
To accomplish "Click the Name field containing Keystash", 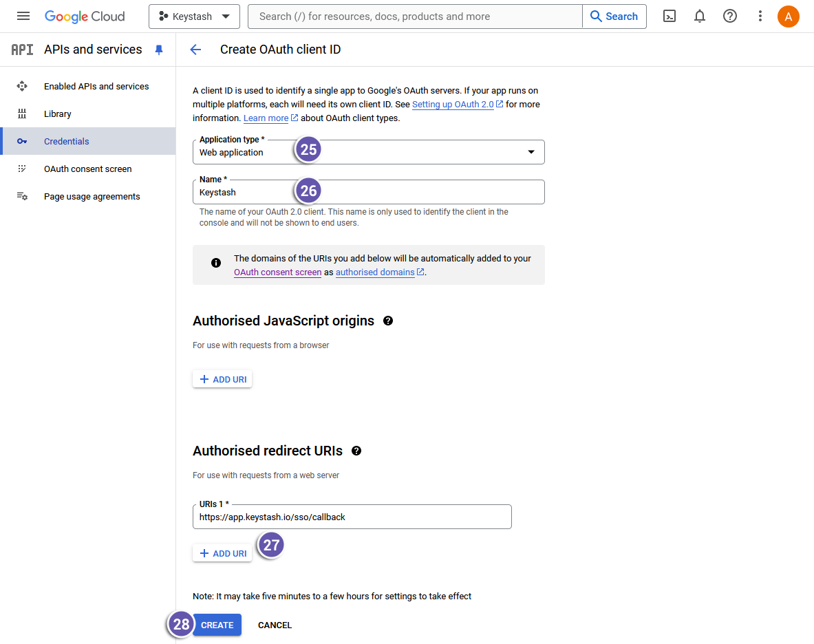I will click(x=369, y=192).
